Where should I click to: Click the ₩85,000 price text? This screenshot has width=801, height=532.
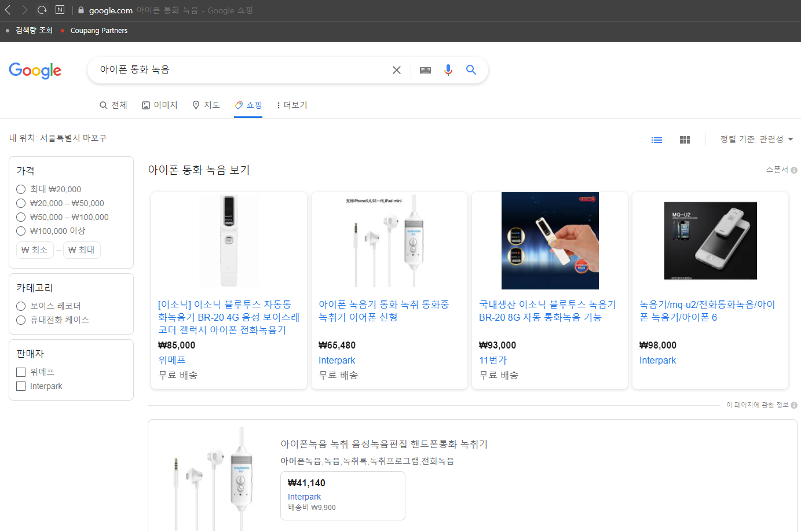coord(177,345)
